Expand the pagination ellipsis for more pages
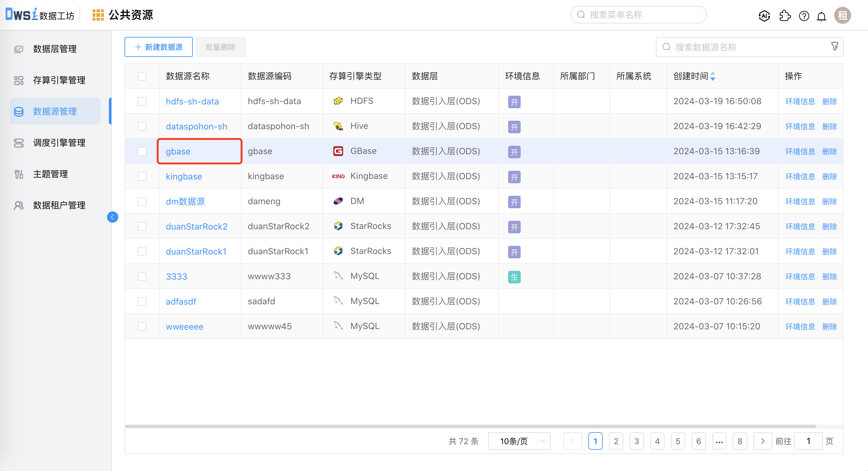Image resolution: width=868 pixels, height=471 pixels. (x=719, y=441)
